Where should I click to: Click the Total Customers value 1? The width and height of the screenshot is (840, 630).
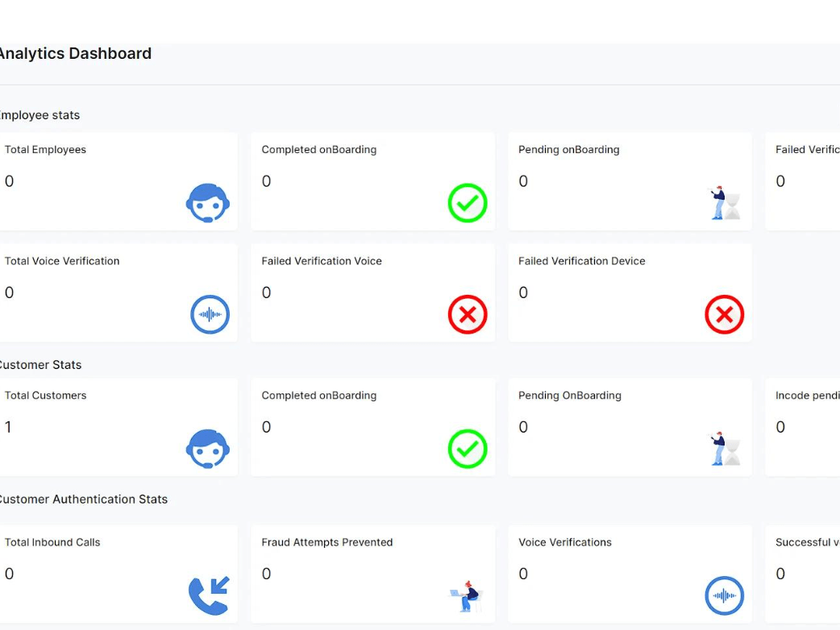point(8,427)
